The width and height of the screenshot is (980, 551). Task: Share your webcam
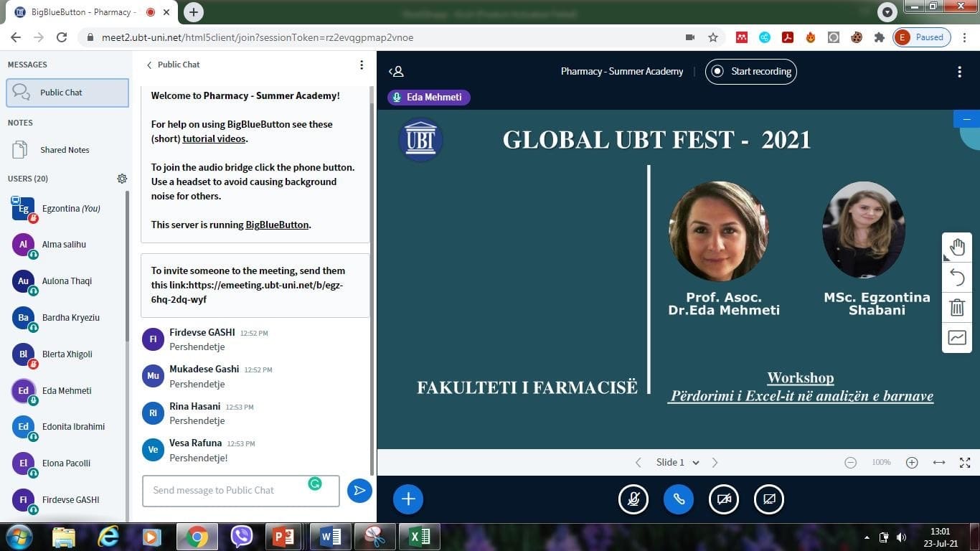pos(723,499)
